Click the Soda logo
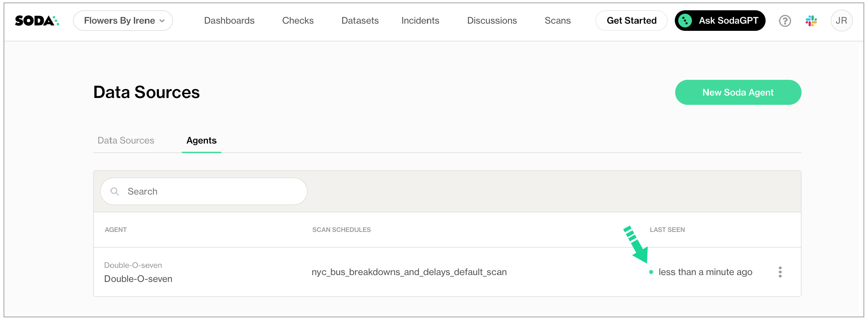 click(37, 21)
